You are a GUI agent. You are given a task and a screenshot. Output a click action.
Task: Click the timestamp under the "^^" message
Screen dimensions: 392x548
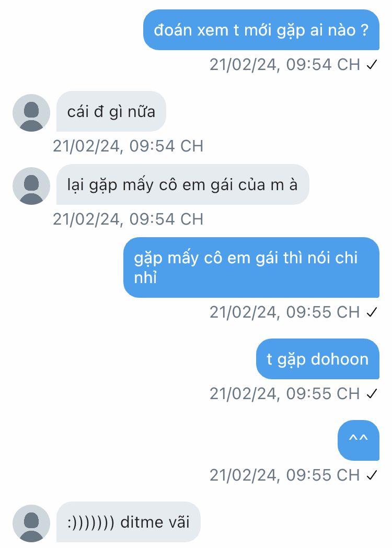[x=285, y=475]
